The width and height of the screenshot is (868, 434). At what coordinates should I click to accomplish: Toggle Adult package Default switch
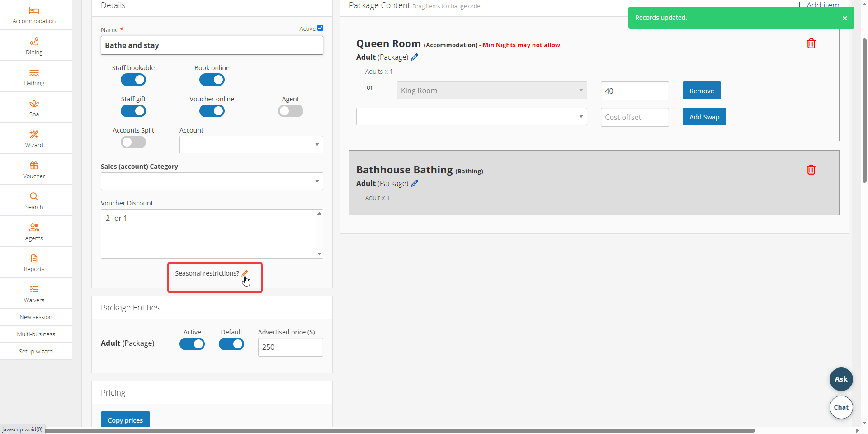[x=231, y=344]
